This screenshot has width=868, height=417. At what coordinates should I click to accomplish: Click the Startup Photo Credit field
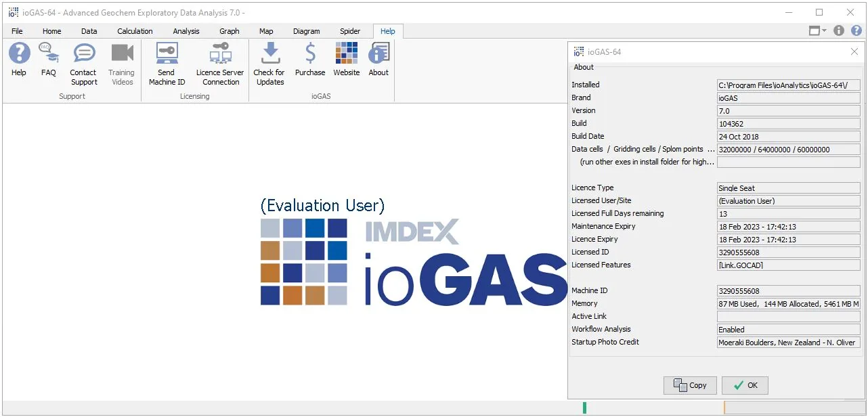click(789, 343)
